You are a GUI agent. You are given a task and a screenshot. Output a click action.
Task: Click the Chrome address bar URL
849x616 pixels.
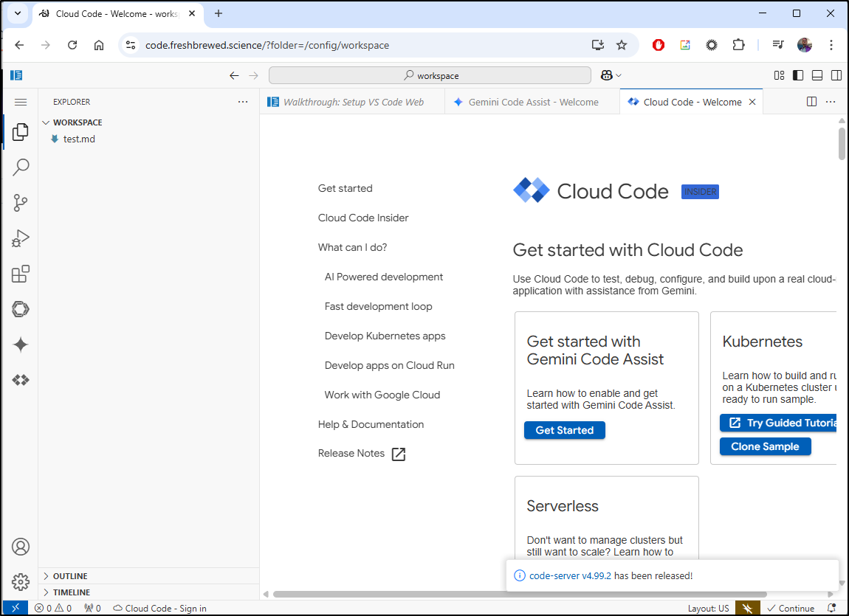coord(267,46)
